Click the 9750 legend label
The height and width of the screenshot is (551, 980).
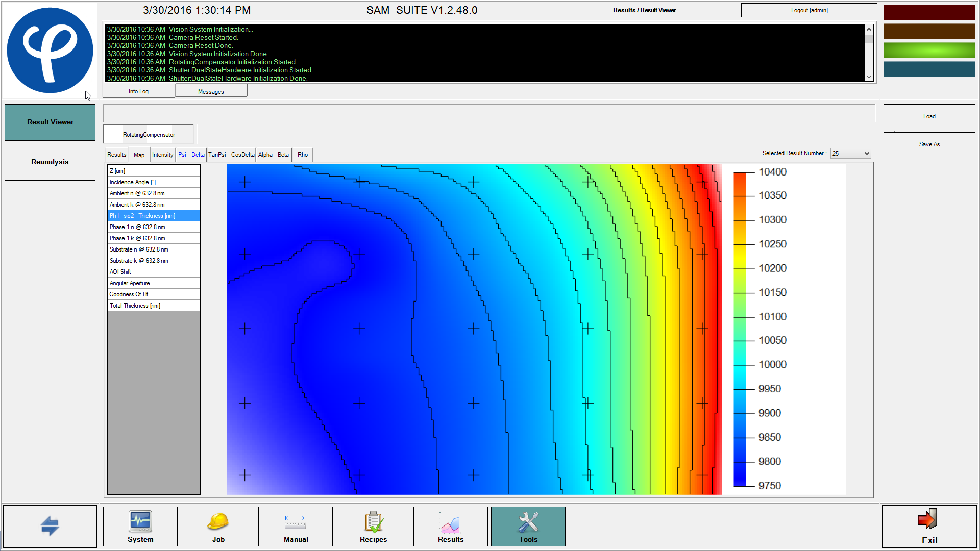pos(769,486)
